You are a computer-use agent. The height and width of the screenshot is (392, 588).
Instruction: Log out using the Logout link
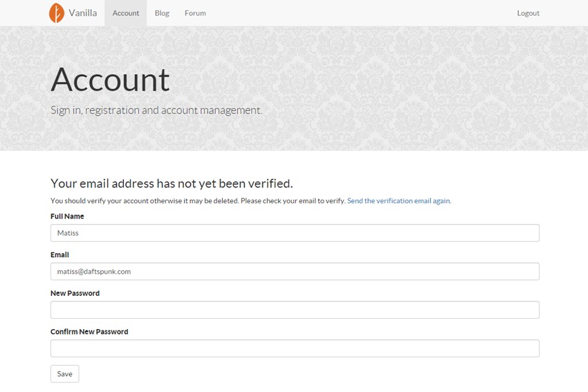(x=528, y=13)
